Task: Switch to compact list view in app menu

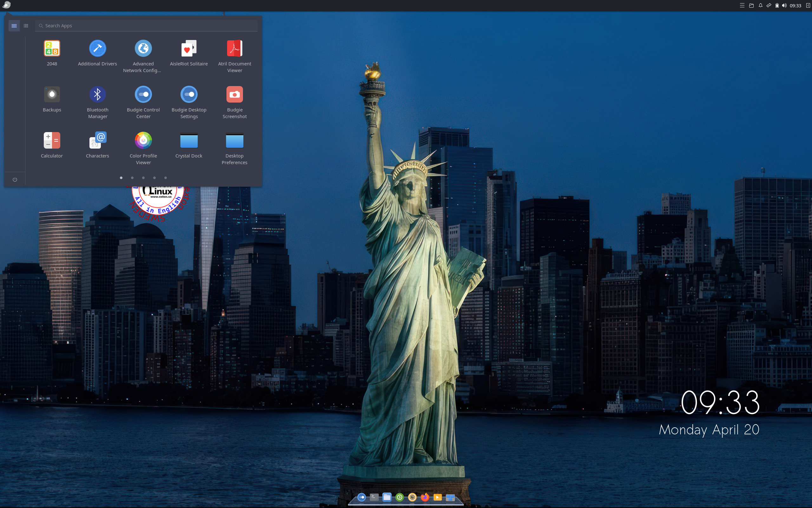Action: pyautogui.click(x=26, y=25)
